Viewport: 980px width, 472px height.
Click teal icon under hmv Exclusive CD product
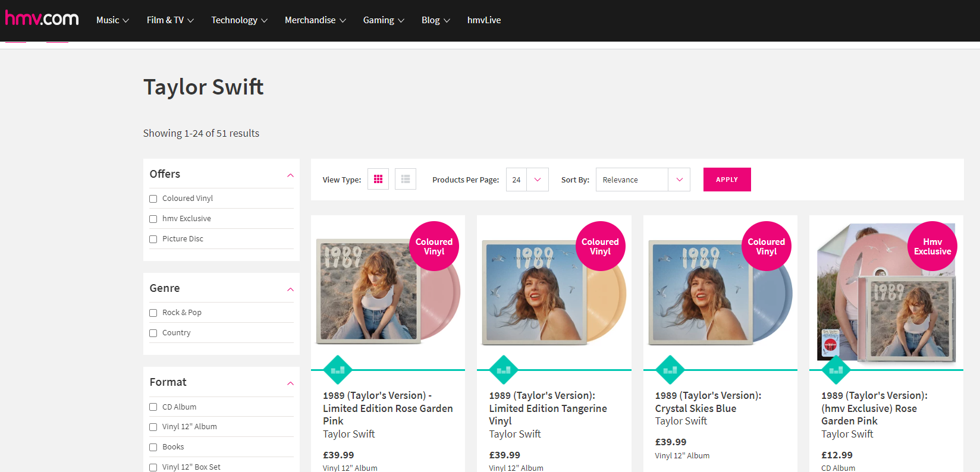[x=836, y=370]
